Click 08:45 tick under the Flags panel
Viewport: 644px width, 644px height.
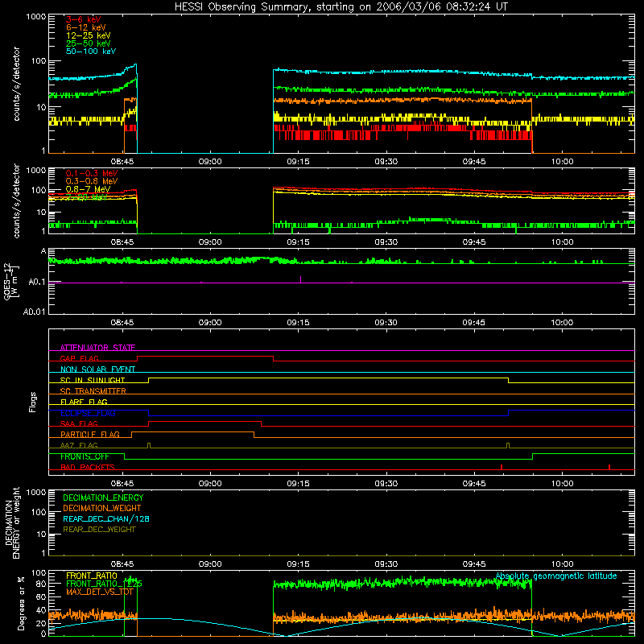coord(122,484)
